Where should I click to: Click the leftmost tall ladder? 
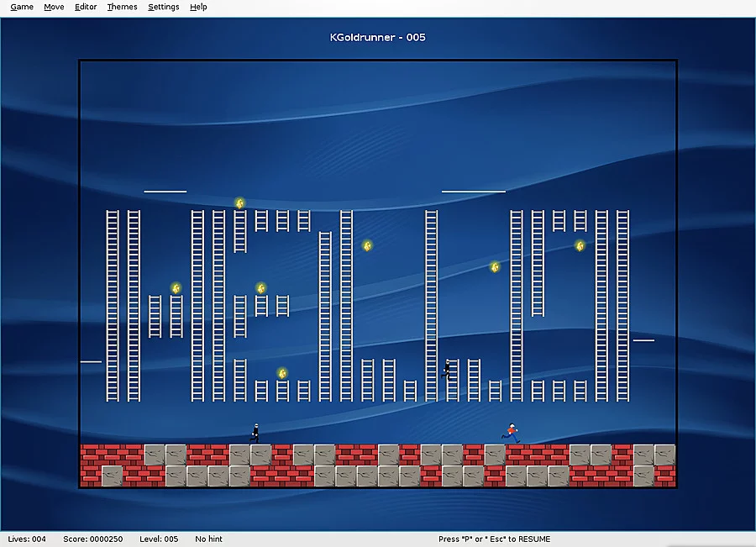(113, 306)
